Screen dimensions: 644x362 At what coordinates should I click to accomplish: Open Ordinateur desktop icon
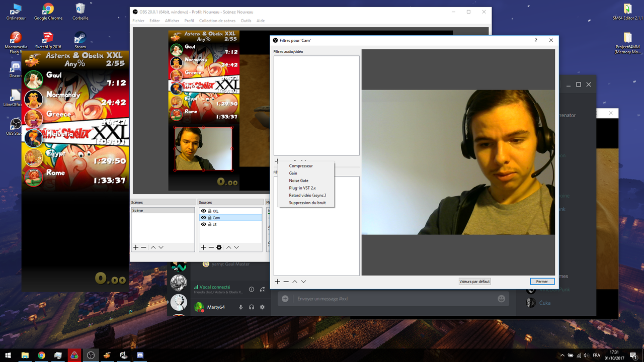[x=16, y=11]
